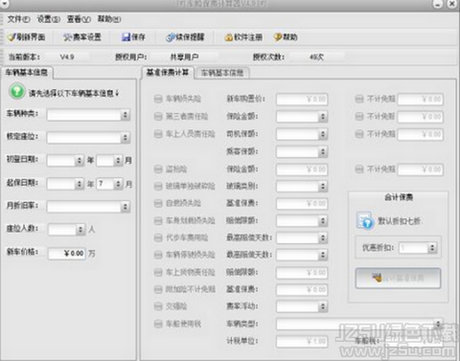Open 最高赔偿天数 dropdown for 车辆停驶损失险
This screenshot has height=361, width=460.
point(302,255)
